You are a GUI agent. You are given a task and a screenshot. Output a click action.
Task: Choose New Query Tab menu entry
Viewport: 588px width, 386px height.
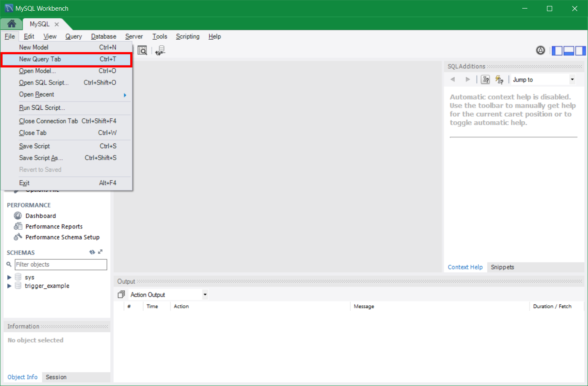(67, 59)
